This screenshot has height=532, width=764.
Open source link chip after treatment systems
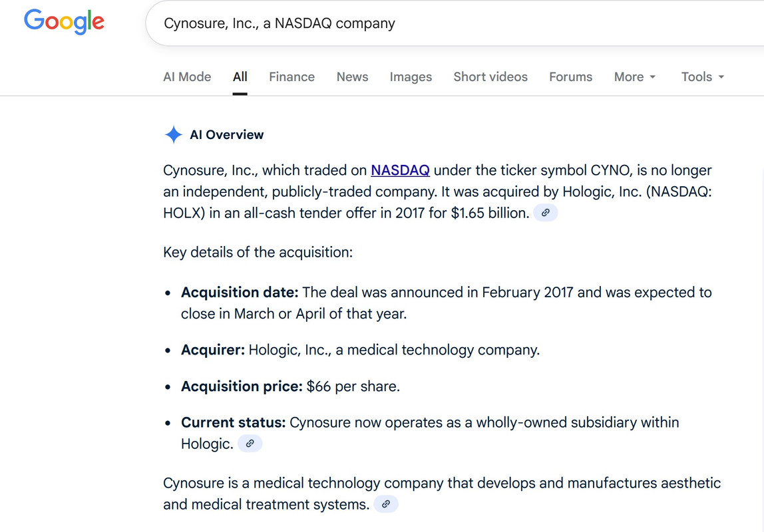pos(386,504)
